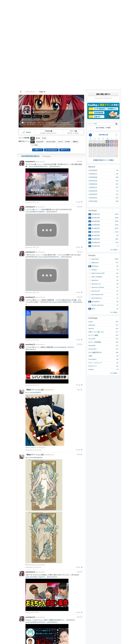Like the tweet posted at 18:26:18

tap(82, 385)
